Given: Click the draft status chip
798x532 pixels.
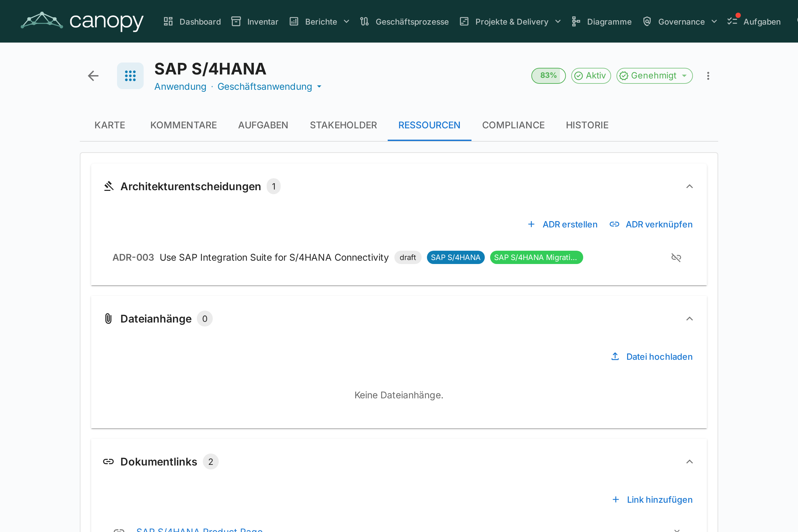Looking at the screenshot, I should (408, 257).
